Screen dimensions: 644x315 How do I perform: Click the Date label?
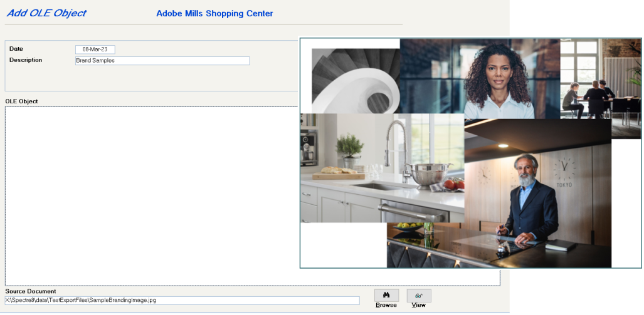[16, 49]
